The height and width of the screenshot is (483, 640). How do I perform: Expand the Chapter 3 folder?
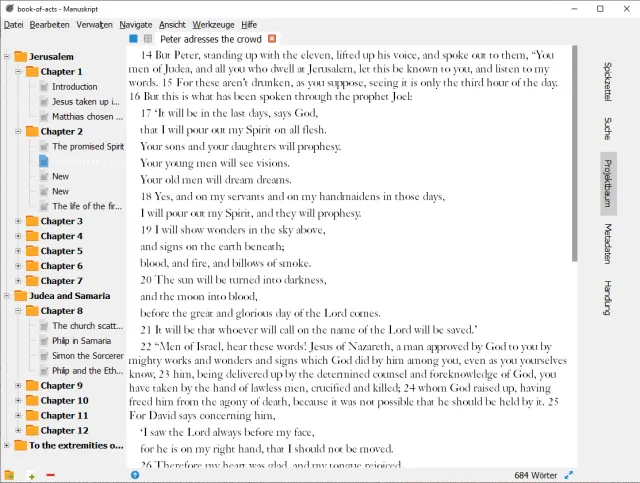pyautogui.click(x=19, y=221)
